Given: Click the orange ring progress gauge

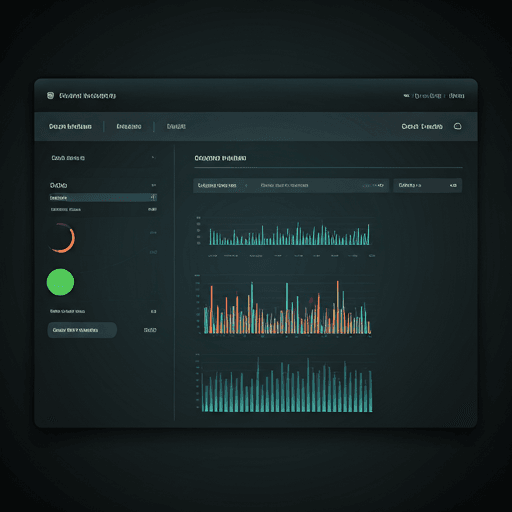Looking at the screenshot, I should point(61,238).
